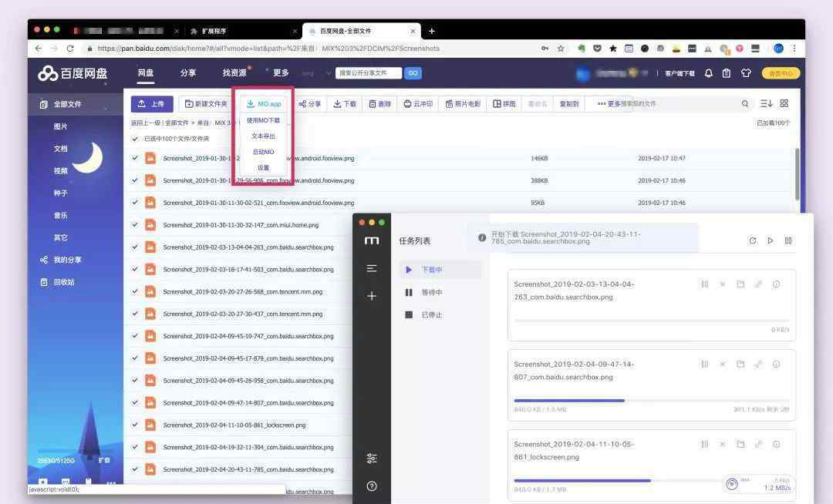Uncheck Screenshot_2019-02-04-09-45-10-747 file checkbox
Screen dimensions: 833x504
135,336
